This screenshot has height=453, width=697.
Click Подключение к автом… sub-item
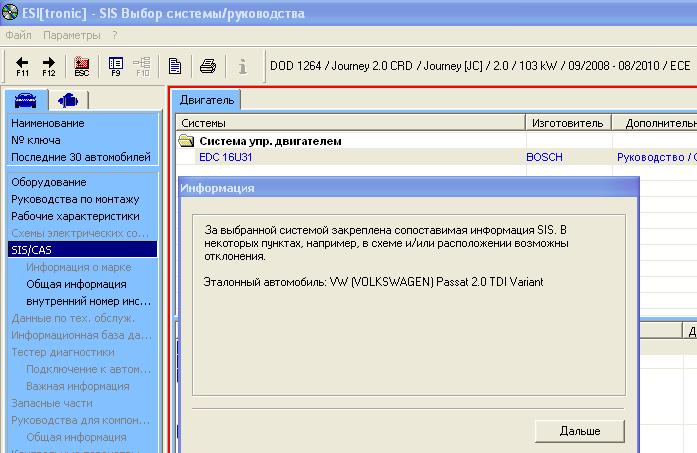(x=88, y=369)
